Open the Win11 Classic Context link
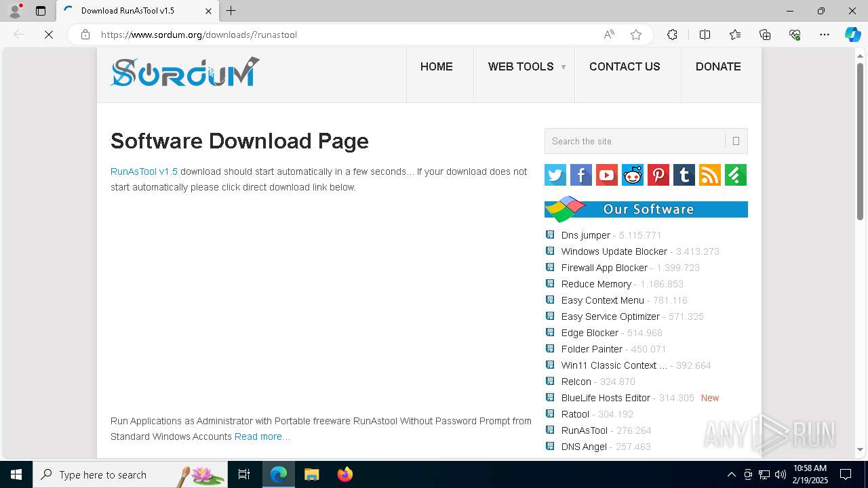Screen dimensions: 868x488 point(614,365)
